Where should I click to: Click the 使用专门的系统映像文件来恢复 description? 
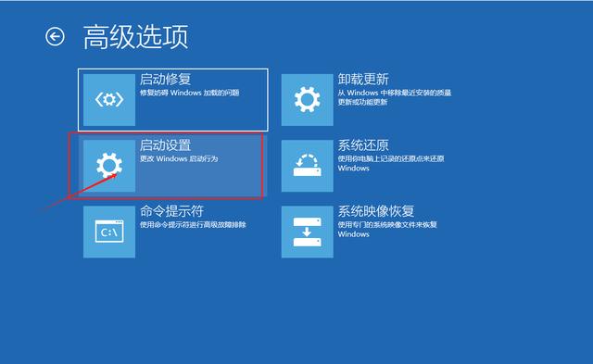(387, 230)
